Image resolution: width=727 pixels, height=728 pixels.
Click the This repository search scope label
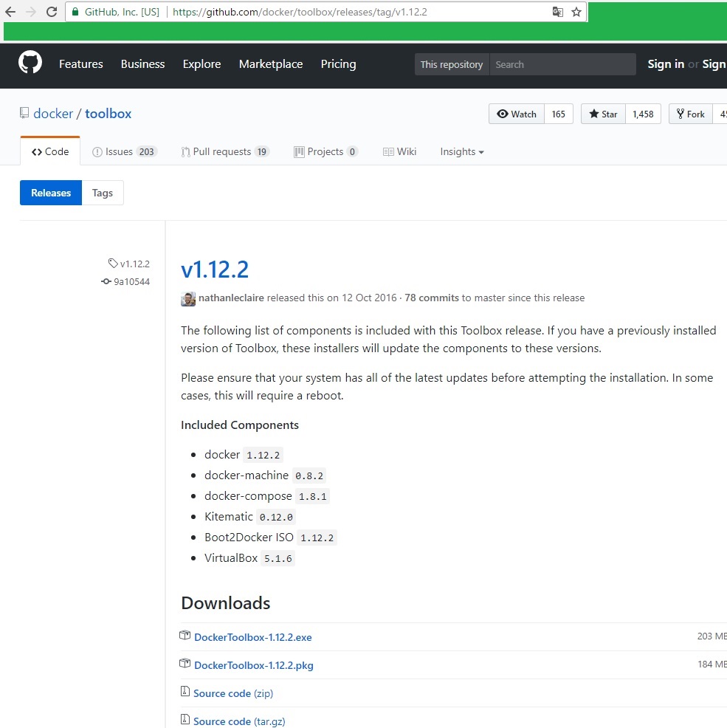pyautogui.click(x=452, y=64)
